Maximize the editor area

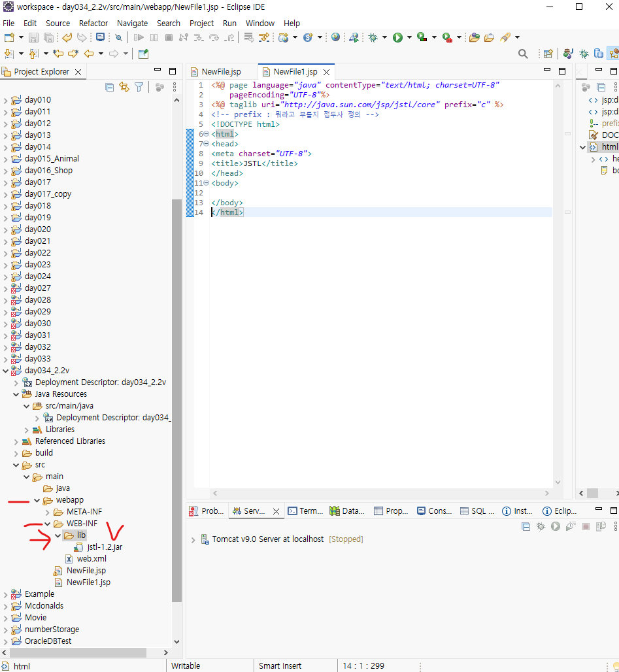coord(562,71)
